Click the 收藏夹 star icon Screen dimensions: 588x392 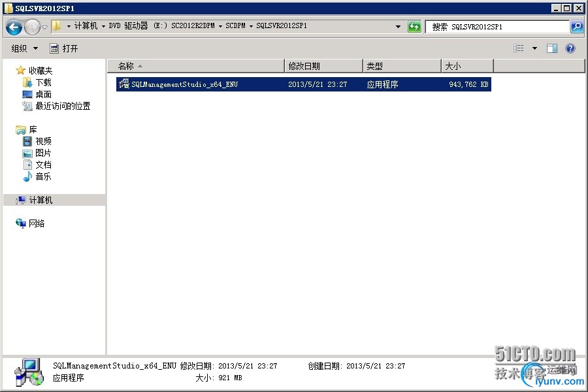point(20,70)
